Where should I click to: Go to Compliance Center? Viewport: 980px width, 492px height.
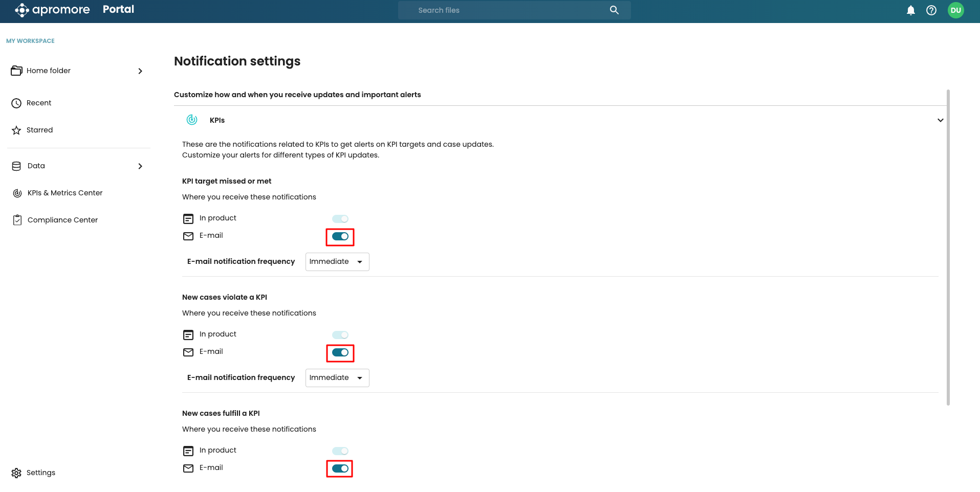point(62,220)
